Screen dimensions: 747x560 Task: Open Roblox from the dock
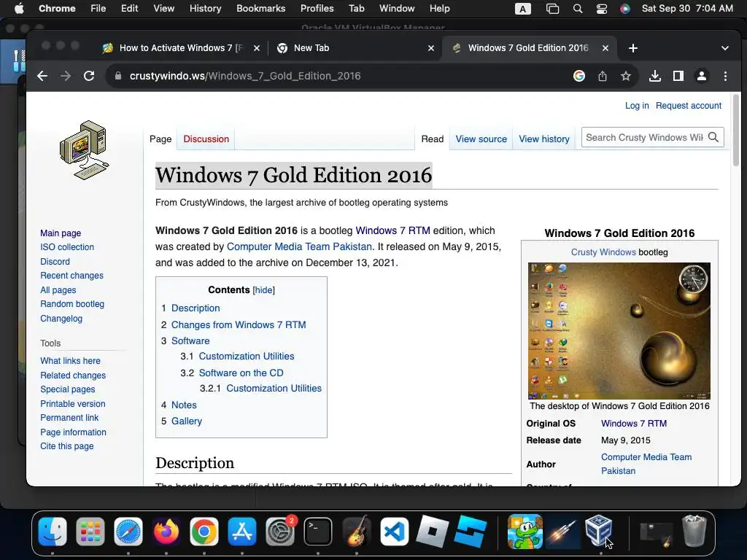pos(432,532)
